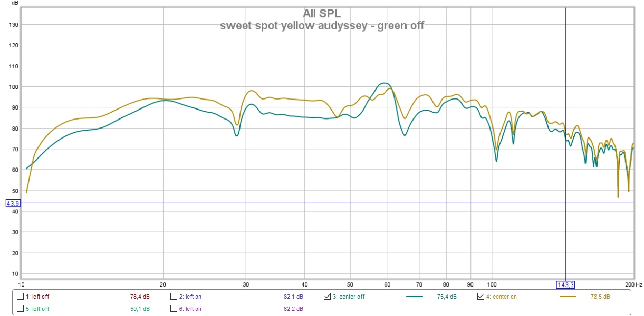Viewport: 644px width, 316px height.
Task: Click the '3: center off' legend label
Action: [x=349, y=297]
